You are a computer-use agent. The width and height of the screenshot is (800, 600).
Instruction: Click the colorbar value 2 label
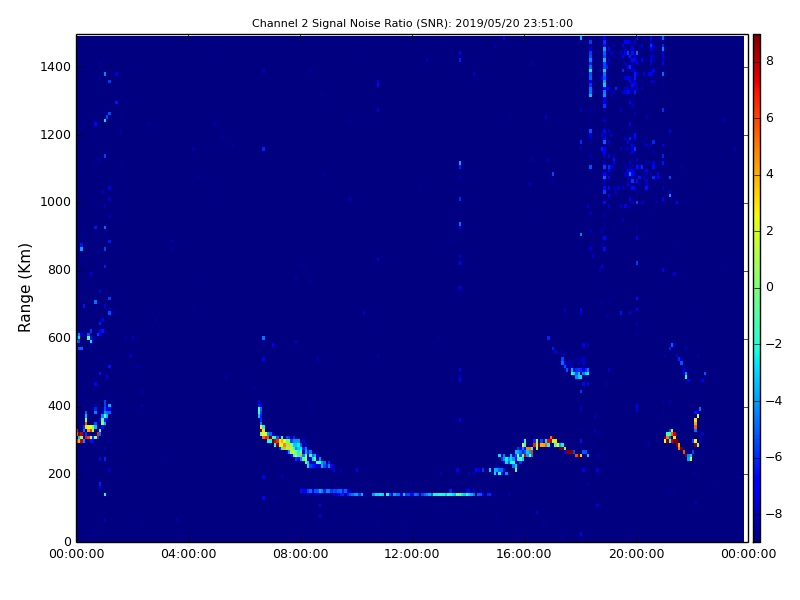click(770, 231)
